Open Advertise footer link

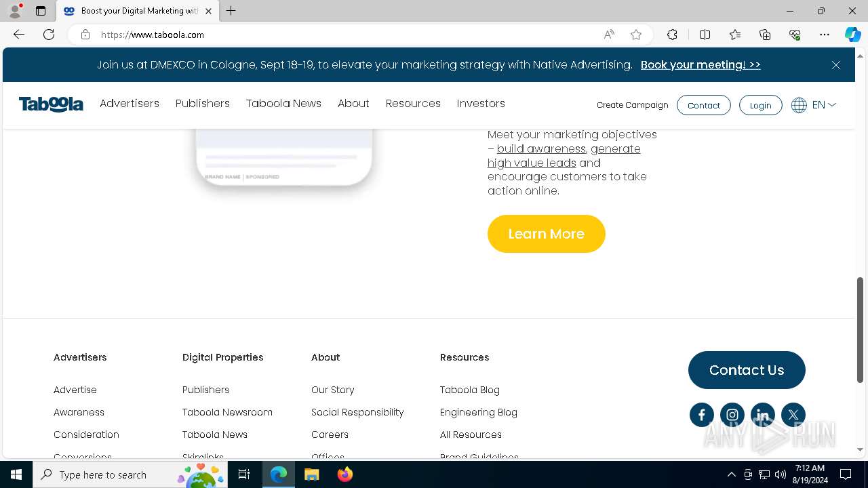tap(75, 390)
